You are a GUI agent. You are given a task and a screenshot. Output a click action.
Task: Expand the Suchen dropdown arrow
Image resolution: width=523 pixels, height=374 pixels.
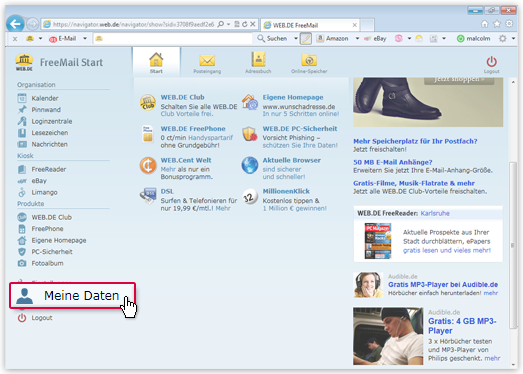point(296,39)
